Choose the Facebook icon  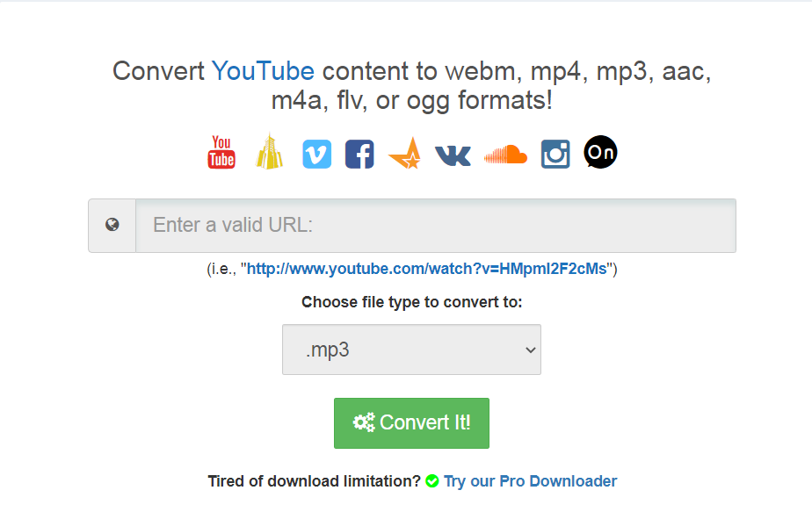(x=359, y=154)
